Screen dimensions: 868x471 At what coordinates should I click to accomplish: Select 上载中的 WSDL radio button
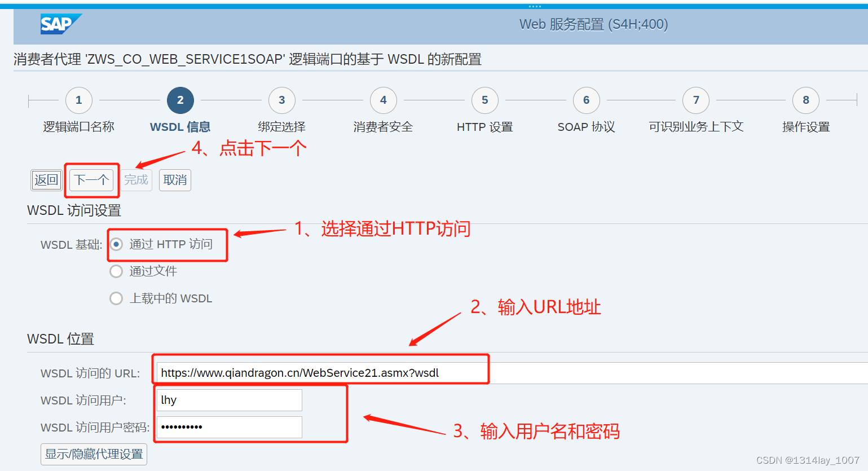116,298
